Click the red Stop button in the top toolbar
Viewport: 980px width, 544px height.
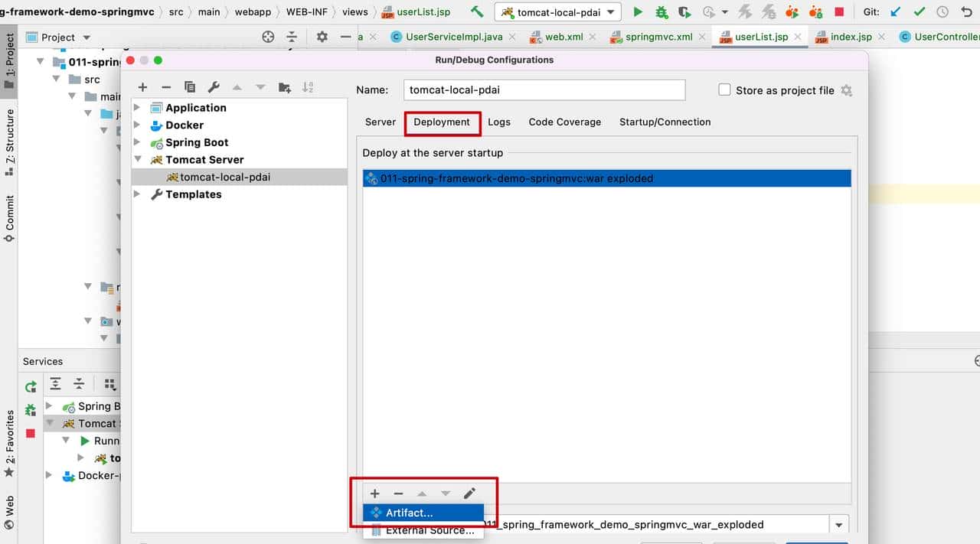(839, 12)
